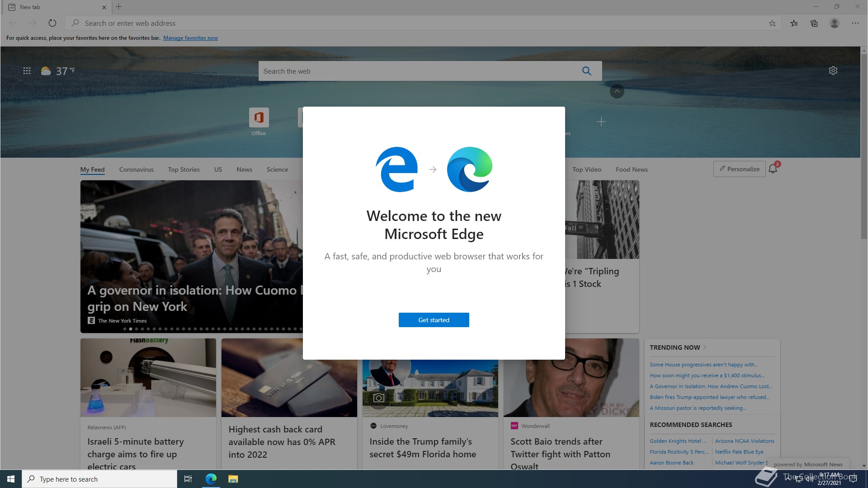Open the weather 37°F widget
The height and width of the screenshot is (488, 868).
(58, 71)
